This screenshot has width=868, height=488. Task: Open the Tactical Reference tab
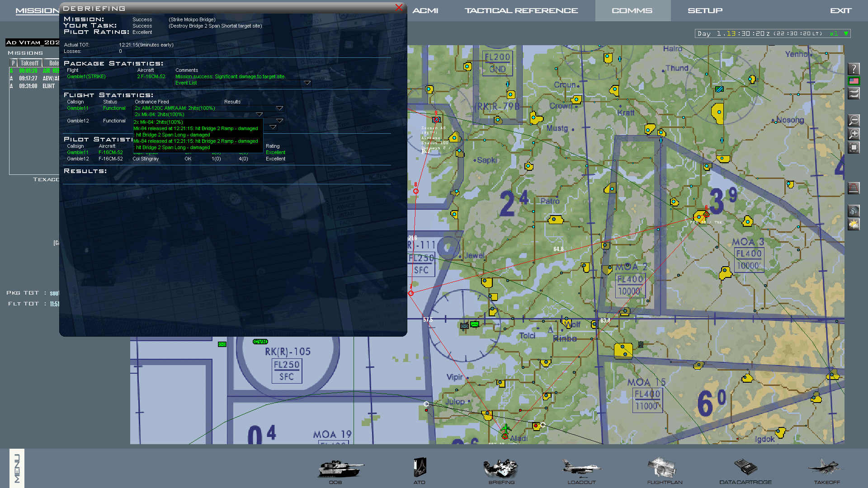pos(521,10)
